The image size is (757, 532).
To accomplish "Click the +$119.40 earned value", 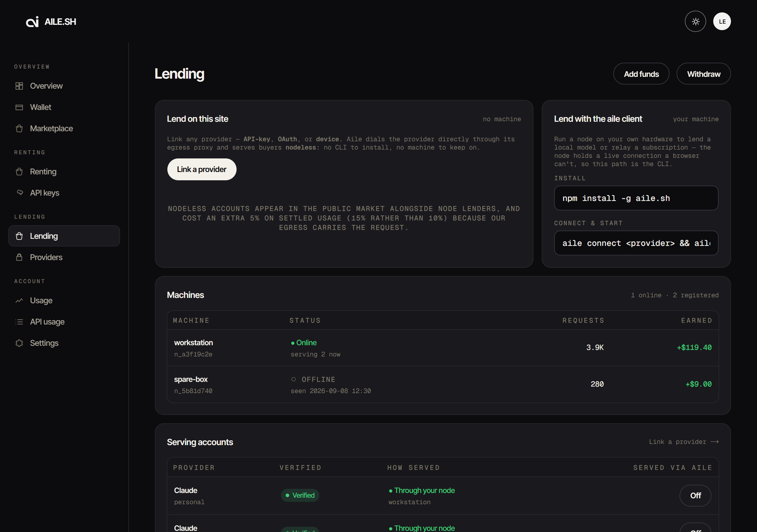I will point(694,347).
